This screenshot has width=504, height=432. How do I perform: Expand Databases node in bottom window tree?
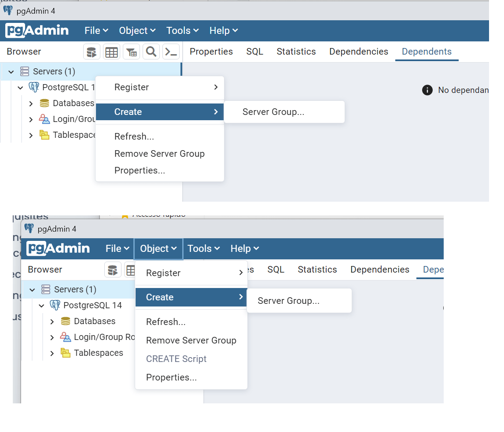pos(52,321)
